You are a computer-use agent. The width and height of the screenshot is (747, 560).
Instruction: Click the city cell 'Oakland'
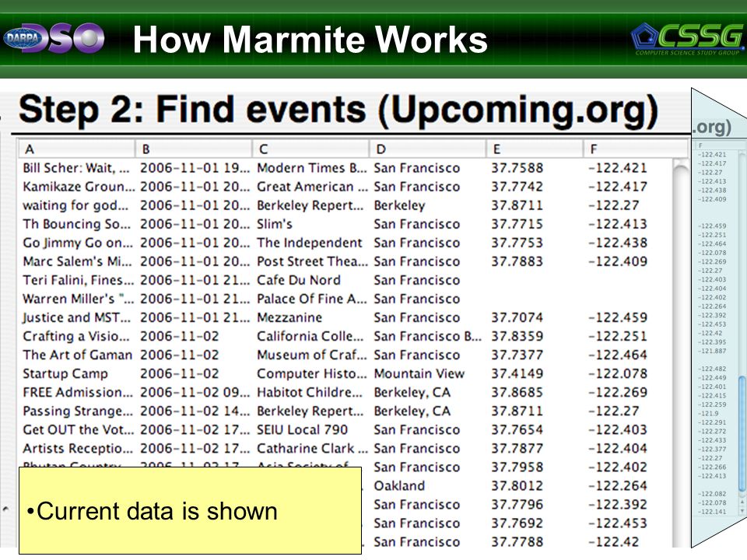(x=399, y=485)
